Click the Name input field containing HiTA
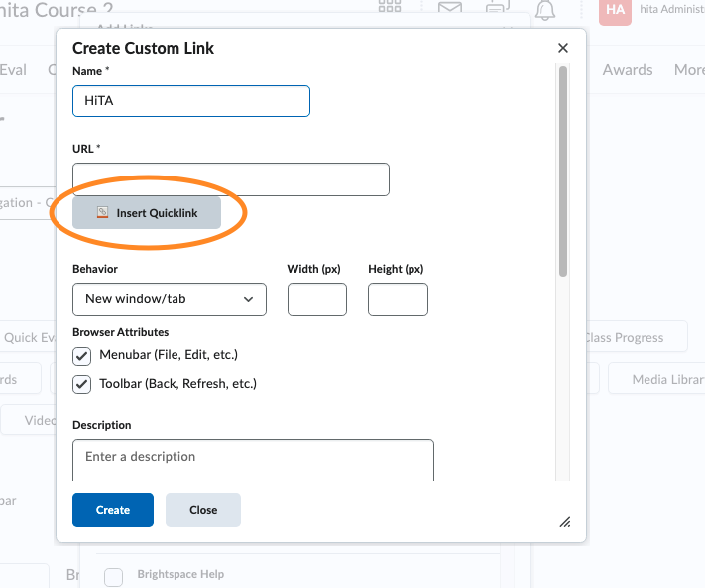The image size is (705, 588). 191,101
